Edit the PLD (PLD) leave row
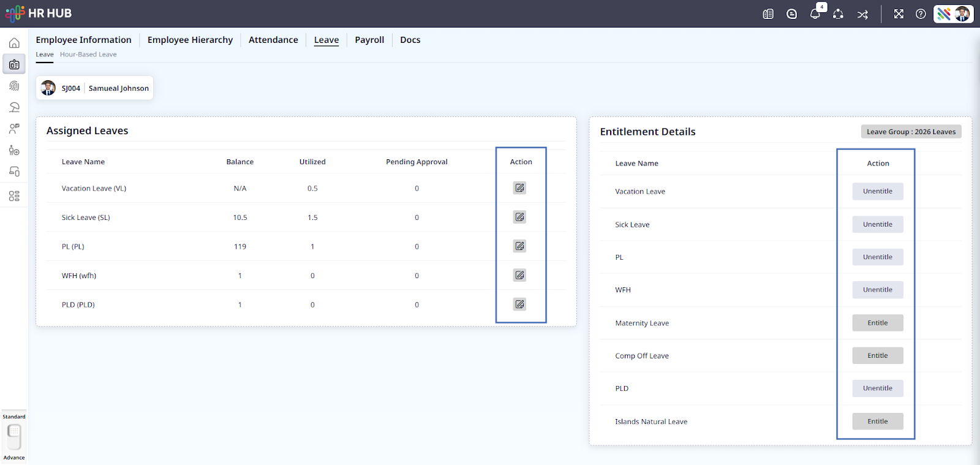This screenshot has width=980, height=465. 519,304
